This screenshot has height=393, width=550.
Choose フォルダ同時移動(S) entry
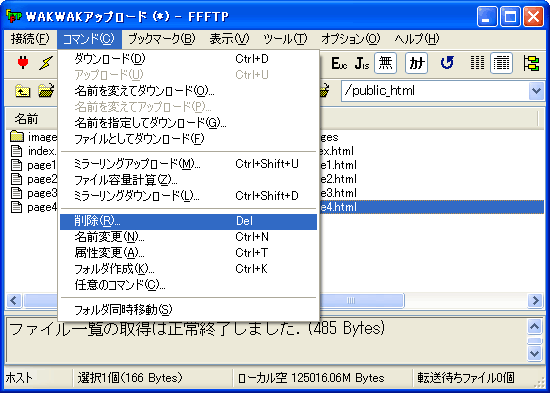point(189,310)
